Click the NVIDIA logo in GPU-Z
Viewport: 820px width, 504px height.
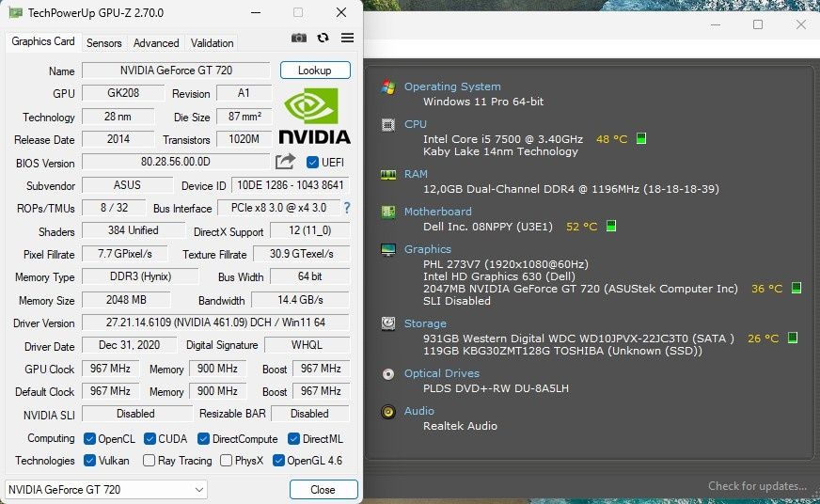click(314, 116)
